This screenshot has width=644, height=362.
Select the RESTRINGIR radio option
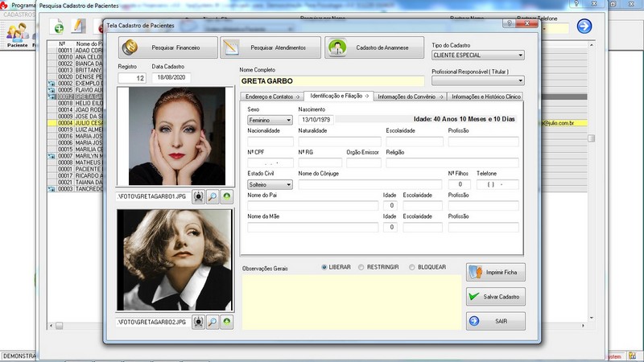point(361,267)
